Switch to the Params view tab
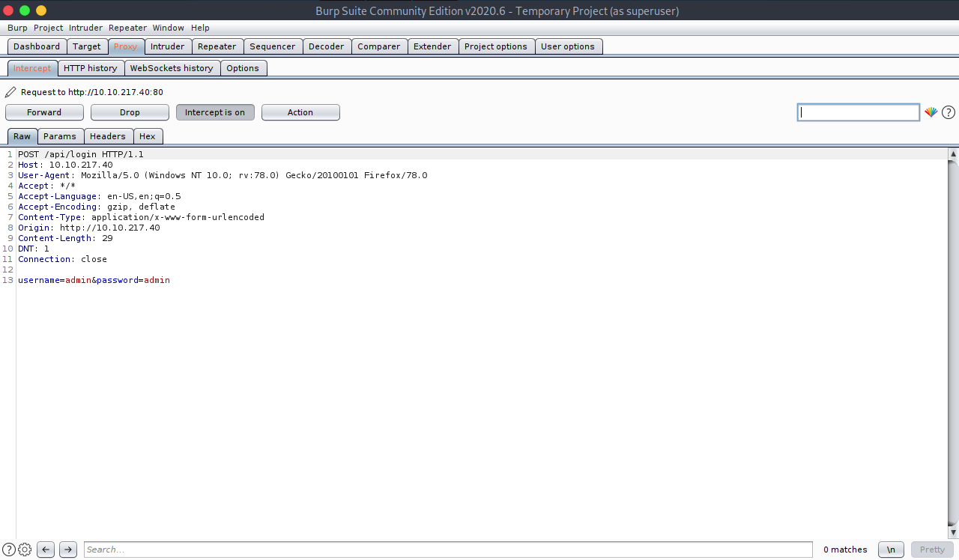Screen dimensions: 959x560 tap(60, 136)
